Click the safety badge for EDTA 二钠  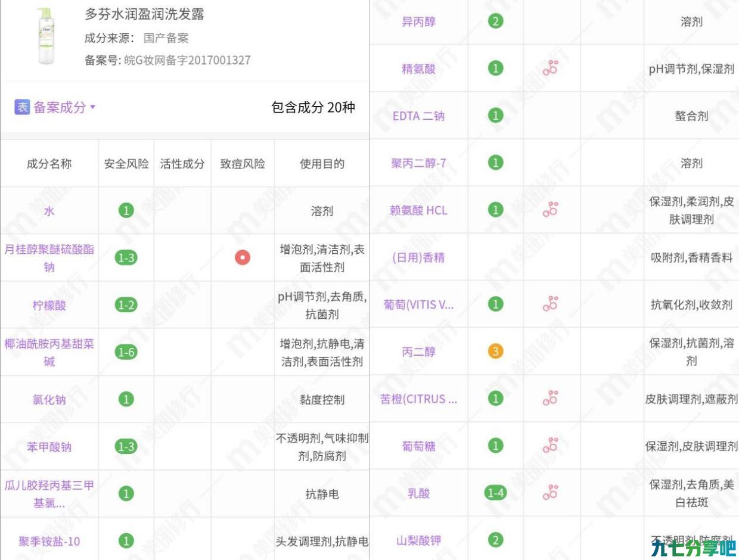[495, 116]
